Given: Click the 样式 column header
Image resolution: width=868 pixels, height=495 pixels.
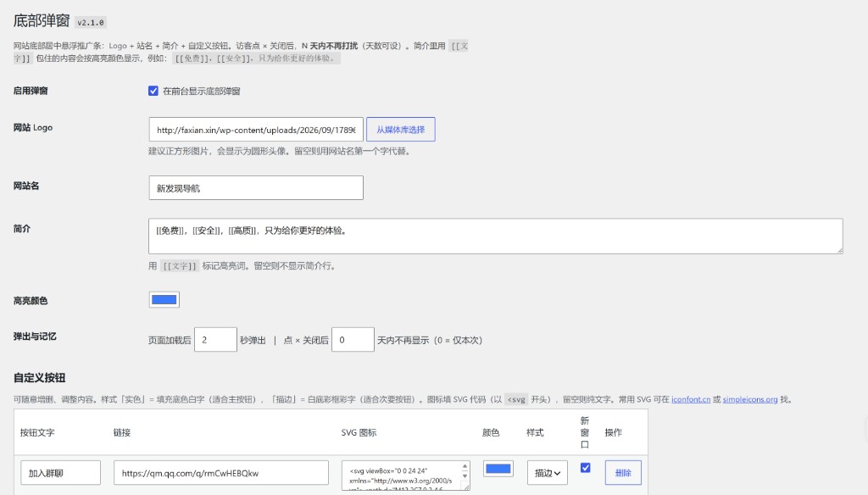Looking at the screenshot, I should click(x=535, y=432).
